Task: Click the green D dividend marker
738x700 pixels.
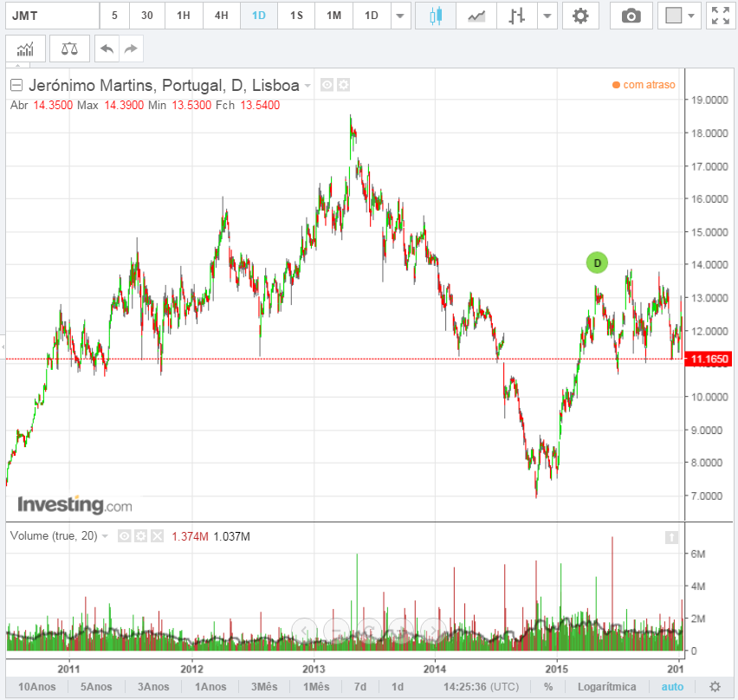Action: tap(597, 262)
